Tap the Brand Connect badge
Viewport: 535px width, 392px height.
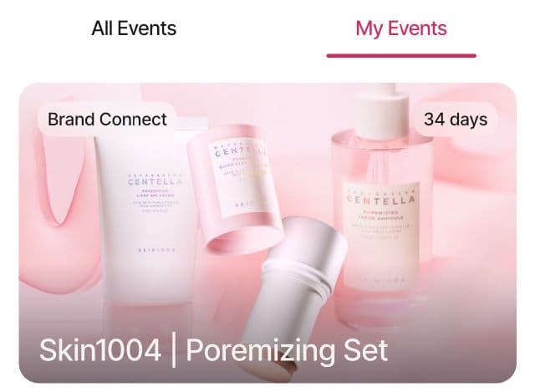pyautogui.click(x=107, y=120)
